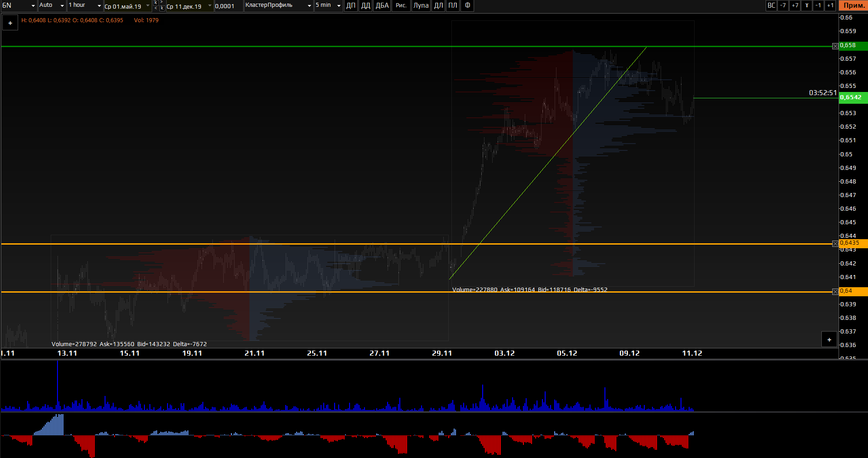Screen dimensions: 868x458
Task: Activate the Лупа magnifier tool
Action: [x=421, y=5]
